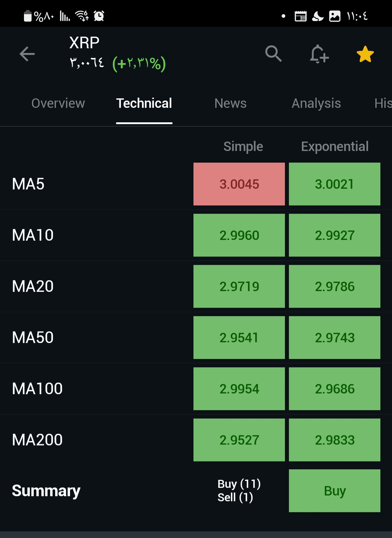Open the search magnifier icon
The image size is (392, 538).
point(273,54)
